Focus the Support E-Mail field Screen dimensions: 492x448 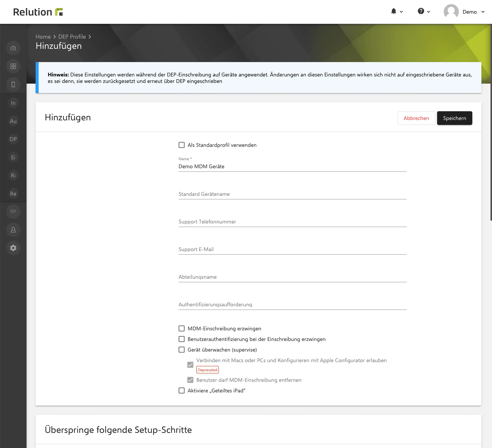[292, 249]
